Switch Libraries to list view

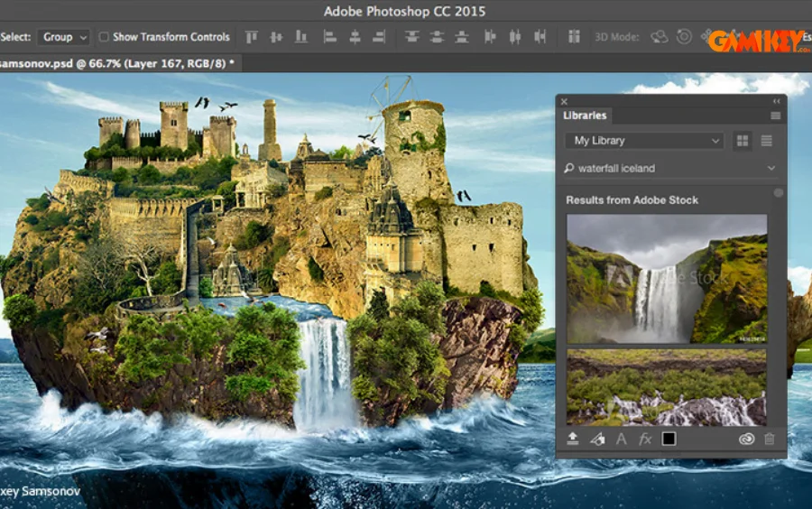[767, 141]
